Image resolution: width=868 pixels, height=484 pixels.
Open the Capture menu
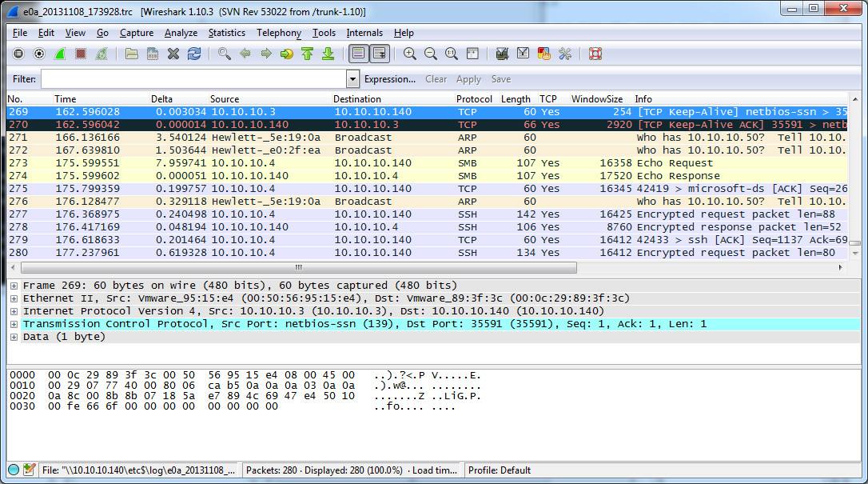click(137, 33)
